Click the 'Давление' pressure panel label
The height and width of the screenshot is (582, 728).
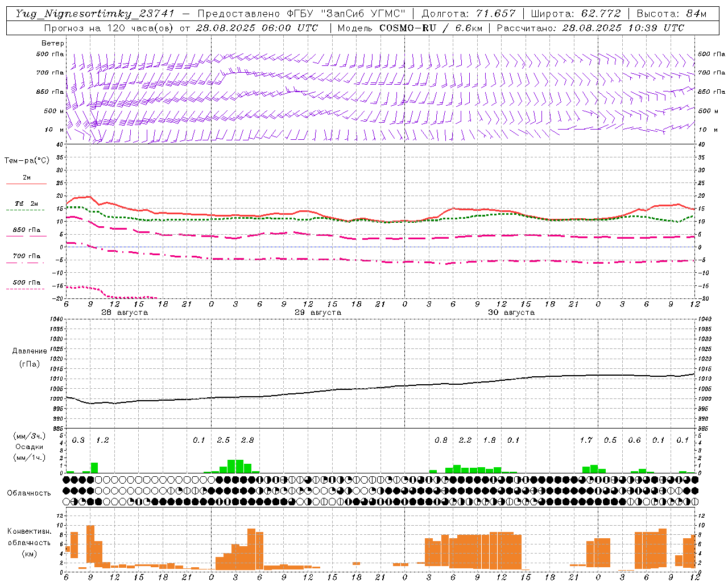(x=30, y=351)
